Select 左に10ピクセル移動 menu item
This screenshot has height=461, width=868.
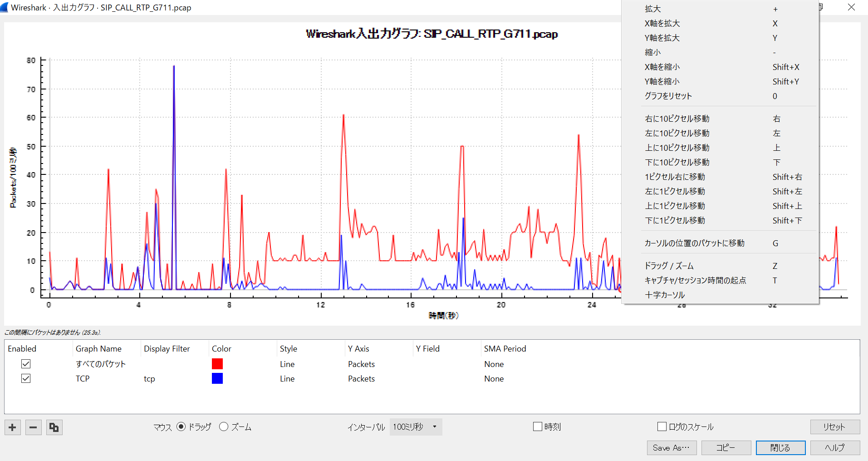721,133
